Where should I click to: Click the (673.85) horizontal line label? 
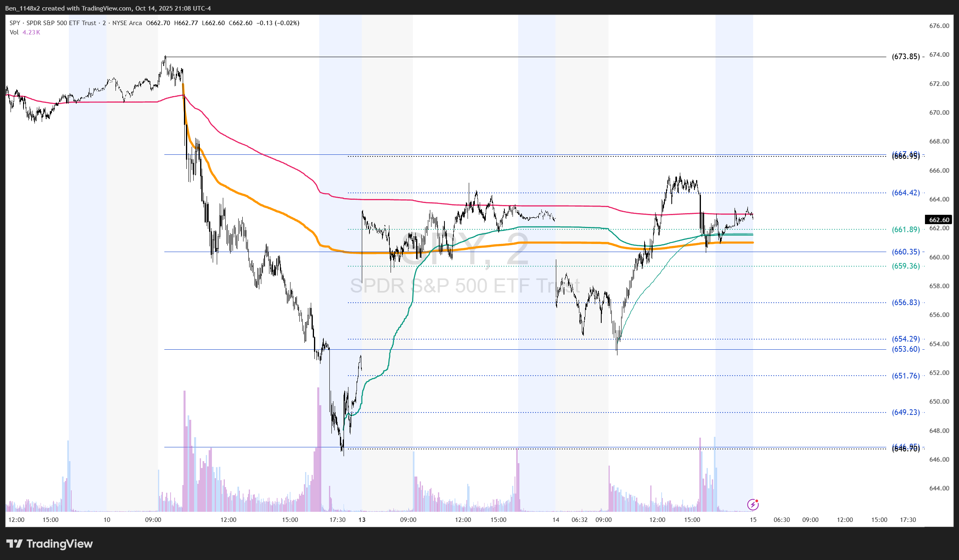point(906,57)
